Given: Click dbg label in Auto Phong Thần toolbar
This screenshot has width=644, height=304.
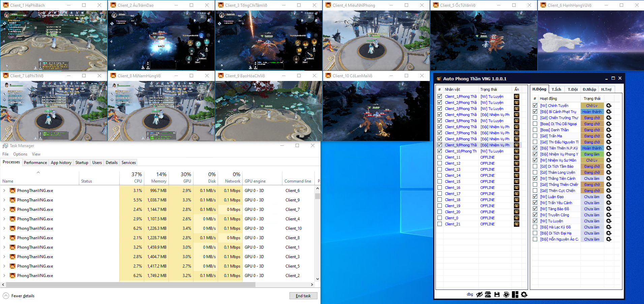Looking at the screenshot, I should pos(470,294).
